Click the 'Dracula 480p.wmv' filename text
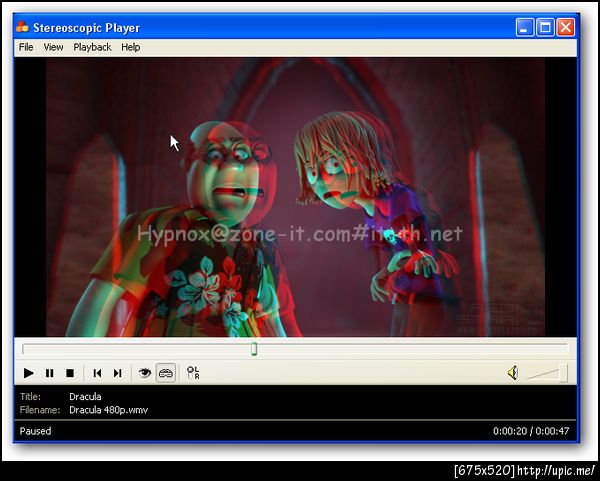600x481 pixels. click(x=108, y=410)
